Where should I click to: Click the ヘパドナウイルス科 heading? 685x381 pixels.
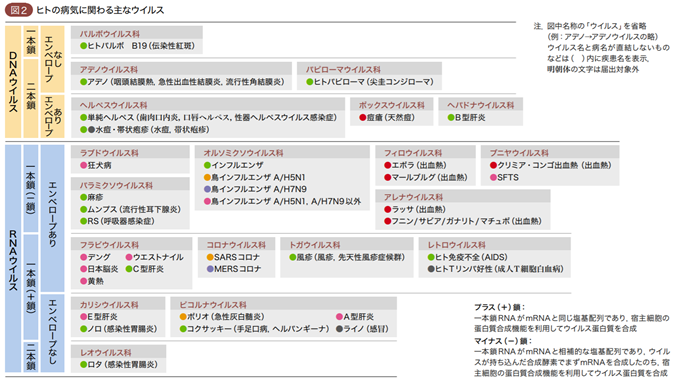[481, 105]
